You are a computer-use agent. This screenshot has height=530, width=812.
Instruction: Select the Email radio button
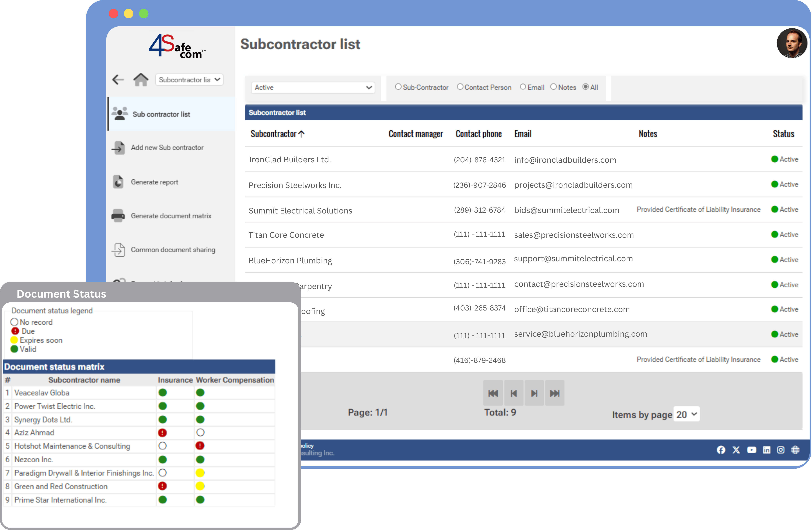pyautogui.click(x=523, y=87)
